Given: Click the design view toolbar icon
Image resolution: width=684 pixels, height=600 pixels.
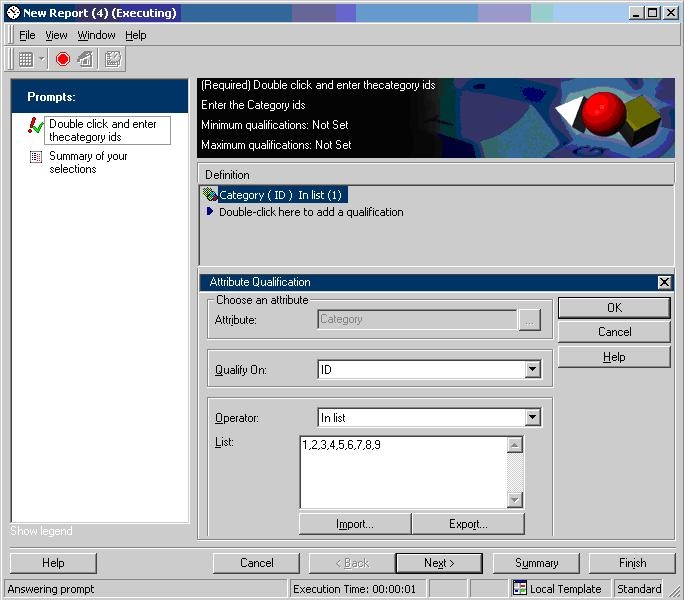Looking at the screenshot, I should (85, 59).
